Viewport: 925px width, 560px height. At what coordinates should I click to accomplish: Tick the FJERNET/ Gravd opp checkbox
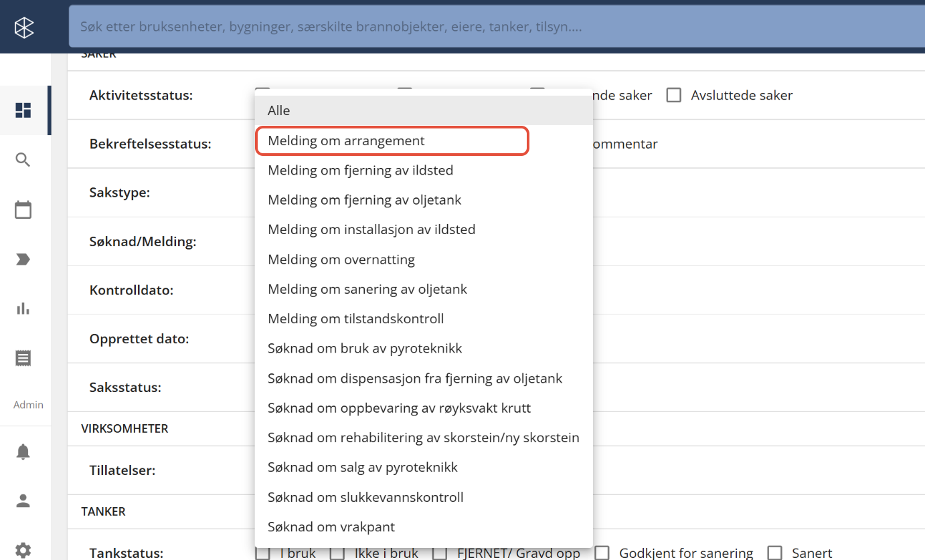[x=440, y=553]
